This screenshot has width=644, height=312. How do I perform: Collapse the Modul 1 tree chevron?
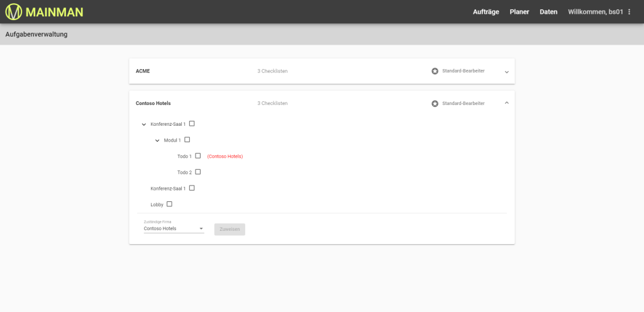(x=157, y=140)
